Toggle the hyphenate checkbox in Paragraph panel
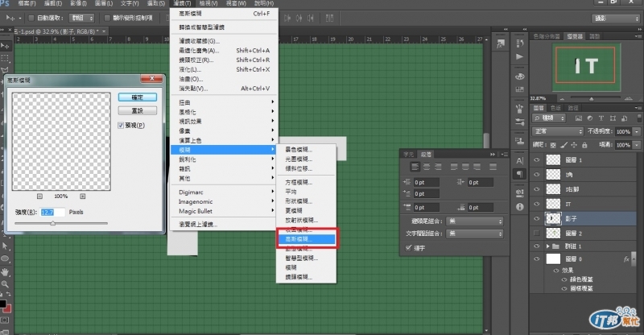This screenshot has width=644, height=335. click(x=408, y=248)
